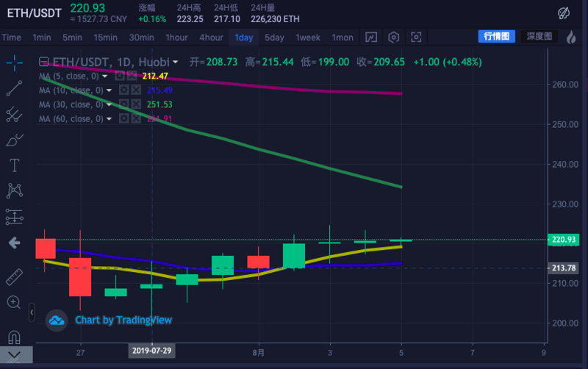Select the 1day interval tab
Image resolution: width=588 pixels, height=369 pixels.
(x=244, y=37)
